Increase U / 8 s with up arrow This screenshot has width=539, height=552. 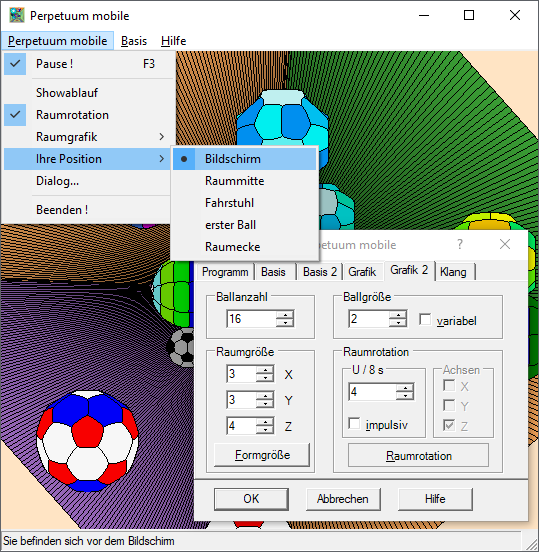(x=405, y=388)
